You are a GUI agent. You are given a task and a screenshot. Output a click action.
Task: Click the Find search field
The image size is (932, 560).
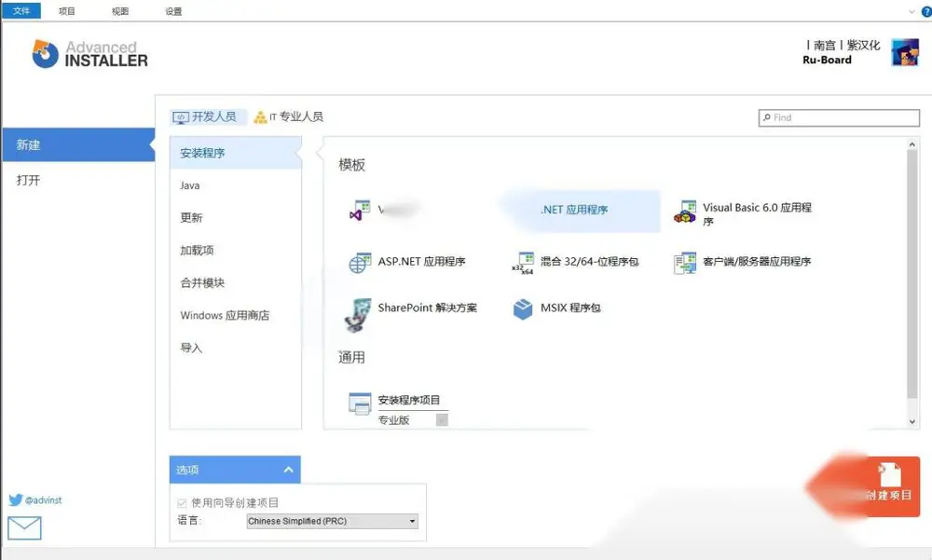839,117
